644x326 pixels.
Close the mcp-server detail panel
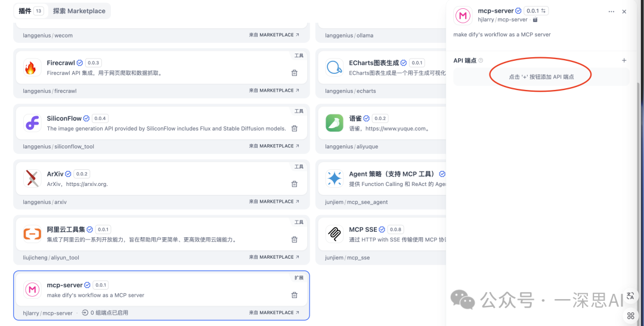[624, 11]
